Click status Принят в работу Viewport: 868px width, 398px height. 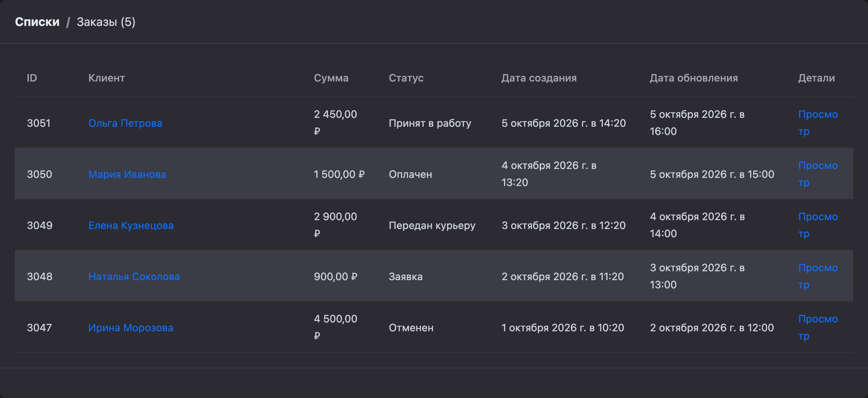coord(430,123)
